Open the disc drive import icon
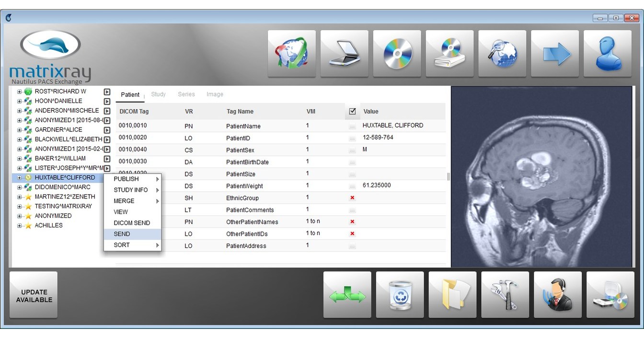 click(449, 53)
